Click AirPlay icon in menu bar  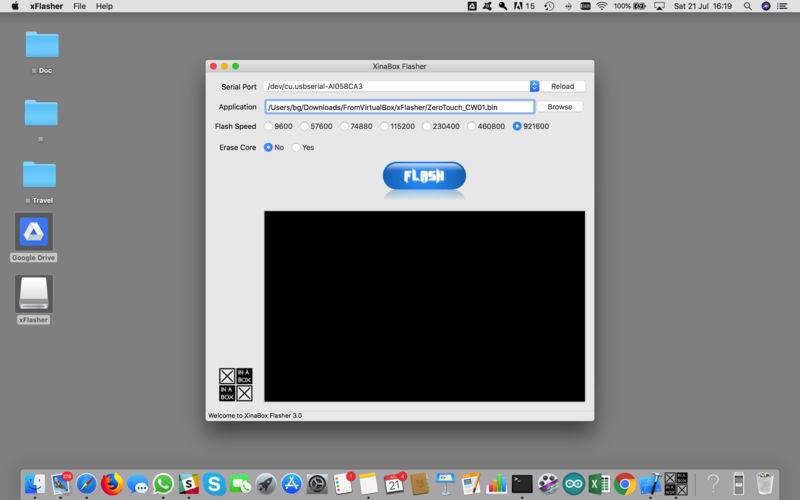coord(659,6)
